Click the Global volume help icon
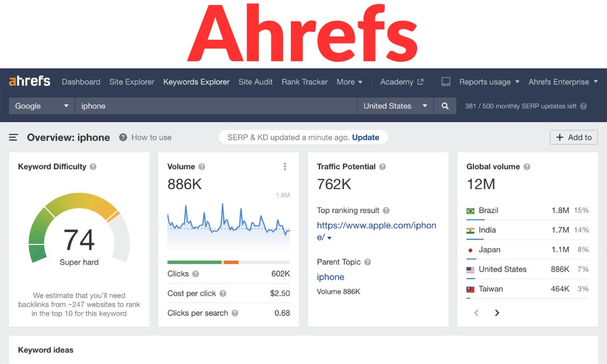This screenshot has height=364, width=607. coord(526,167)
